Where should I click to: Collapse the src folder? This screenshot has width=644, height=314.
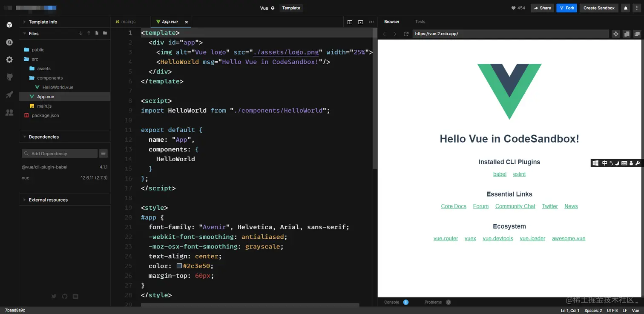click(x=65, y=59)
